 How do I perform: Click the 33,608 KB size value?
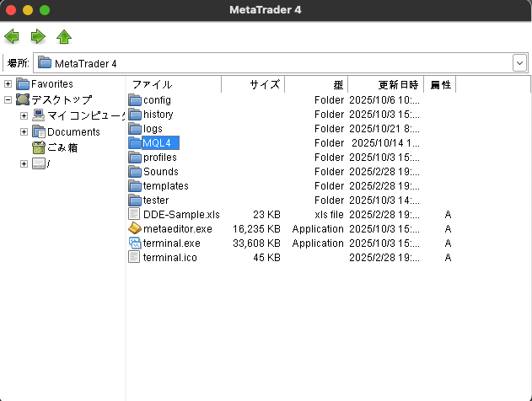point(256,243)
